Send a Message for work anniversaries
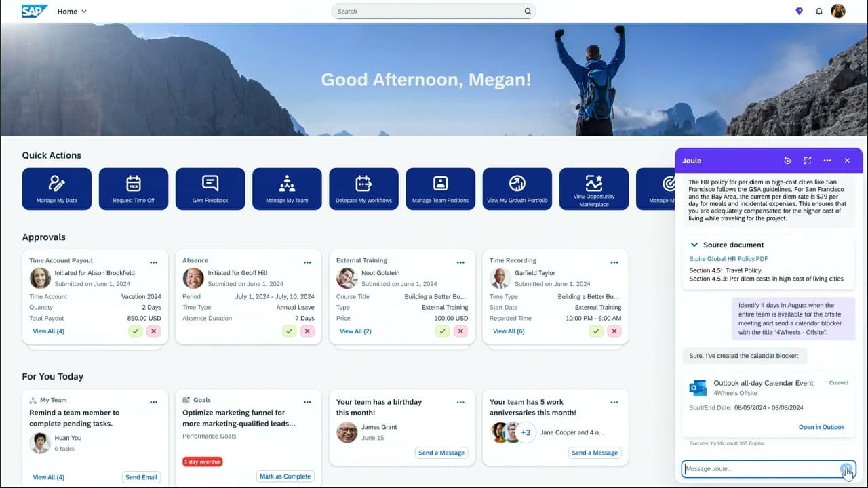The height and width of the screenshot is (488, 868). tap(595, 453)
